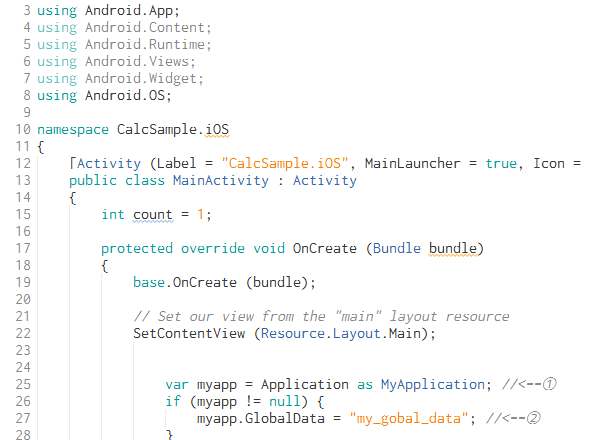Click the "true" value after MainLauncher
This screenshot has height=440, width=590.
[x=501, y=163]
